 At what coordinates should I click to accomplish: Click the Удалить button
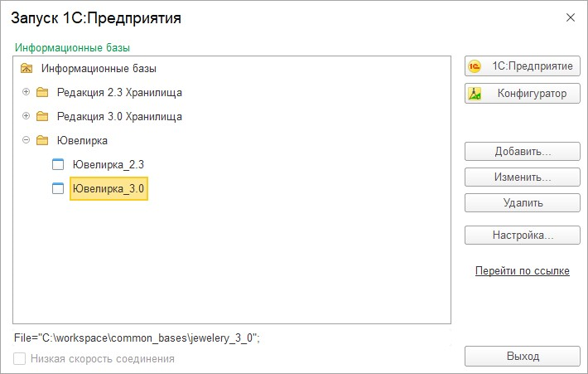(x=523, y=203)
